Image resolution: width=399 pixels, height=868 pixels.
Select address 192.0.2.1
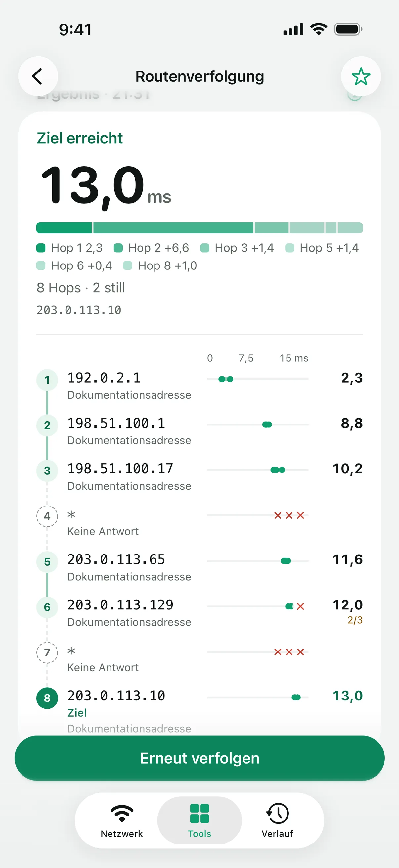click(x=104, y=378)
